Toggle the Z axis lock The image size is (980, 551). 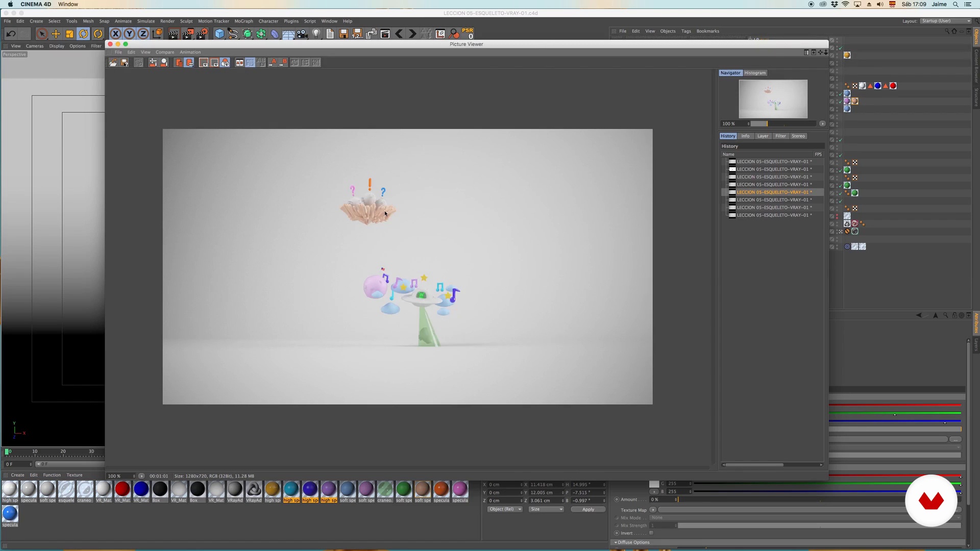(x=143, y=34)
